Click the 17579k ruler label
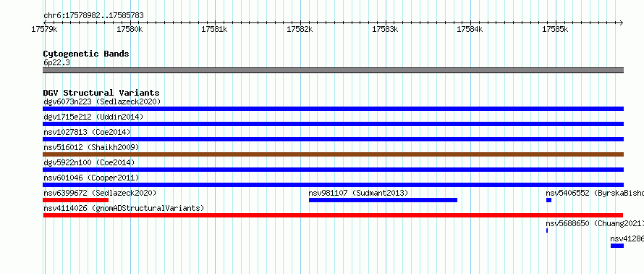Image resolution: width=644 pixels, height=274 pixels. [x=44, y=29]
